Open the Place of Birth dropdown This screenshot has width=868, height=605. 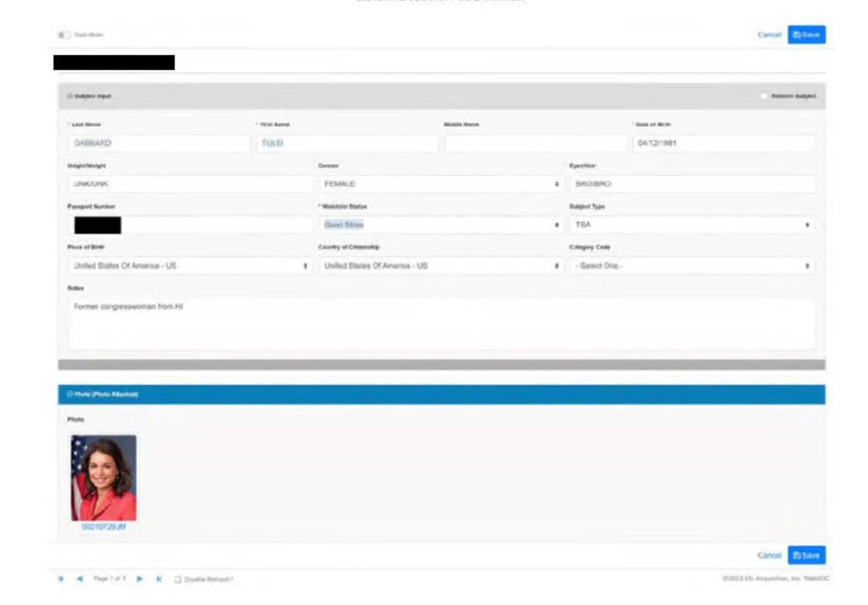(x=190, y=266)
